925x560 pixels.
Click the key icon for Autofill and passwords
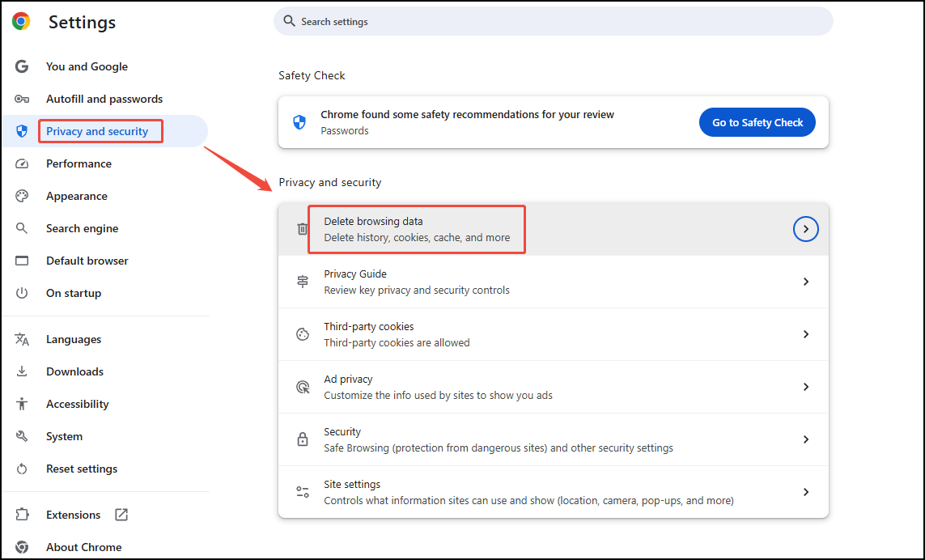click(22, 99)
